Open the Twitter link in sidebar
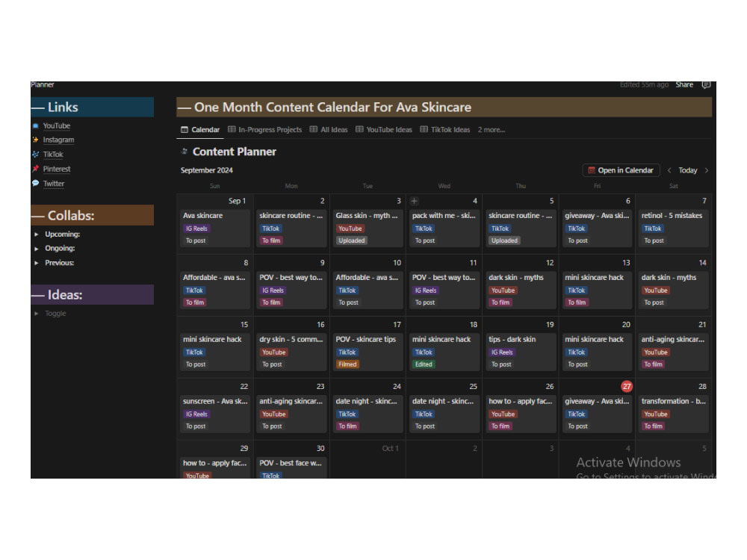 tap(53, 184)
